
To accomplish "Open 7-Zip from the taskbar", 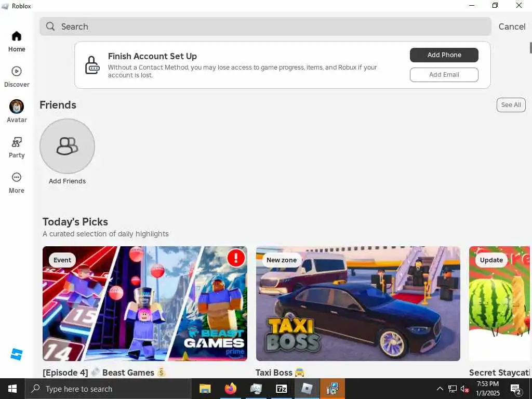I will click(x=281, y=389).
